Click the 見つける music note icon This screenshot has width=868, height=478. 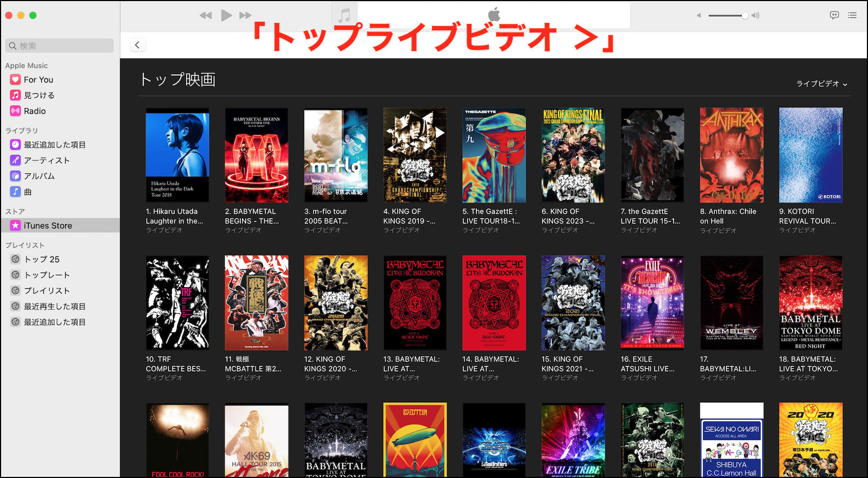tap(15, 95)
